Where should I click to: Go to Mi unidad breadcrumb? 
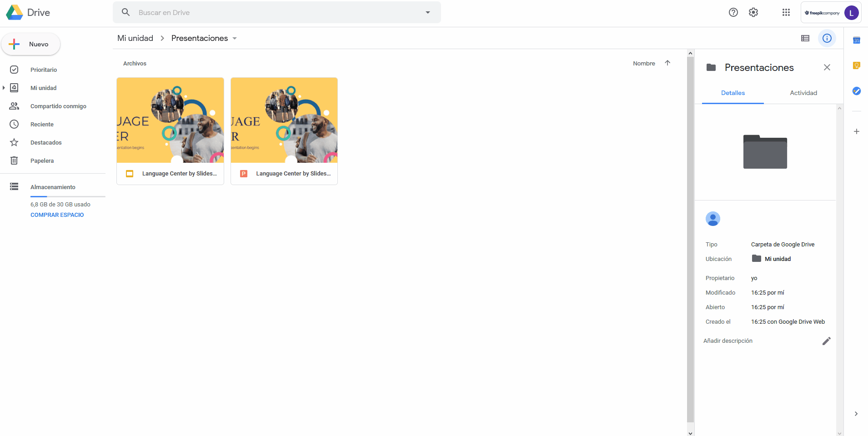pyautogui.click(x=135, y=38)
